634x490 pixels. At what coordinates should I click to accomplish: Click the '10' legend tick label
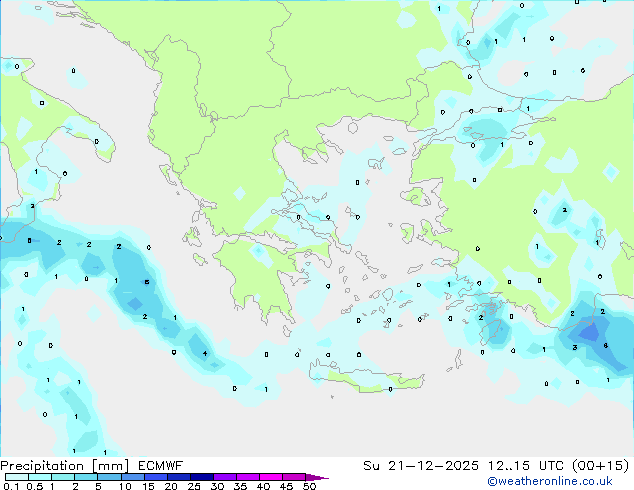(x=125, y=486)
